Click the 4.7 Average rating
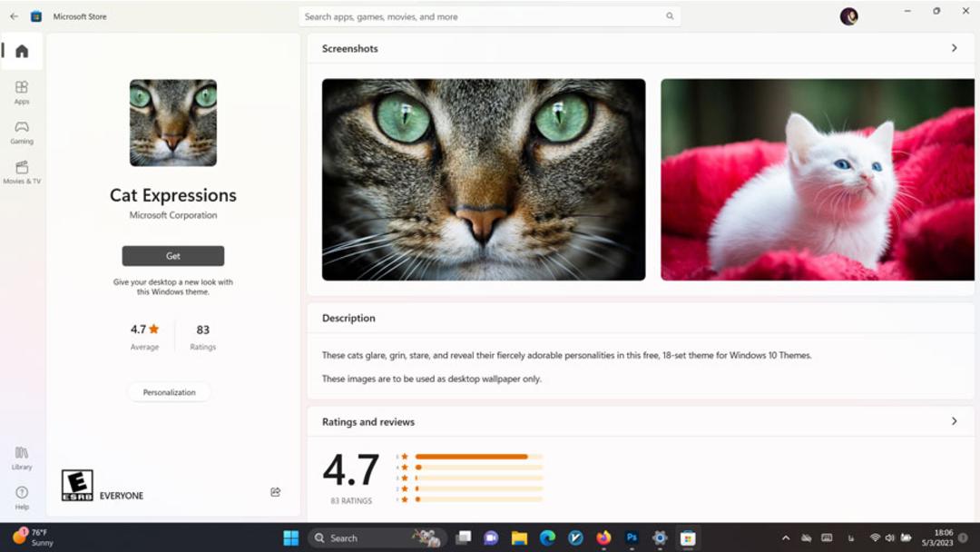The height and width of the screenshot is (552, 980). [144, 336]
